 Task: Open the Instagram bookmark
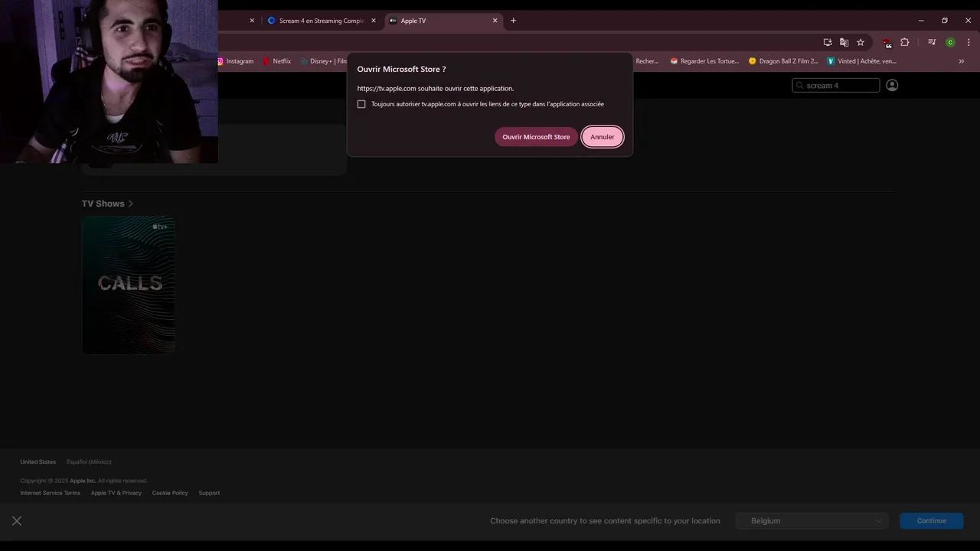coord(235,61)
